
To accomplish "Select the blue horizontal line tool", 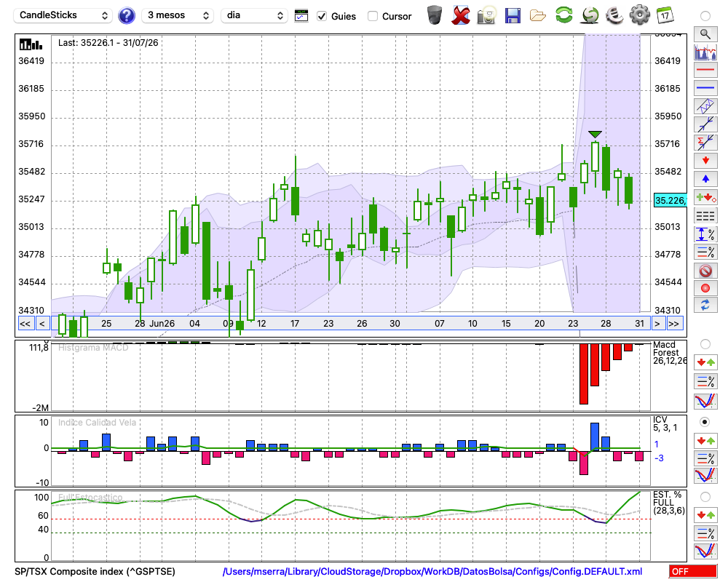I will click(705, 88).
